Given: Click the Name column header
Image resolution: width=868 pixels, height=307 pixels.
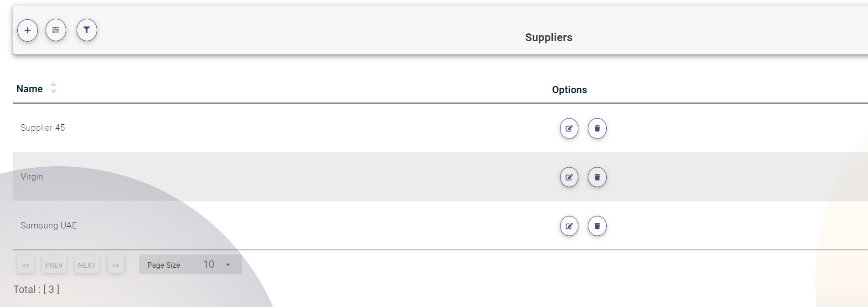Looking at the screenshot, I should (x=30, y=89).
